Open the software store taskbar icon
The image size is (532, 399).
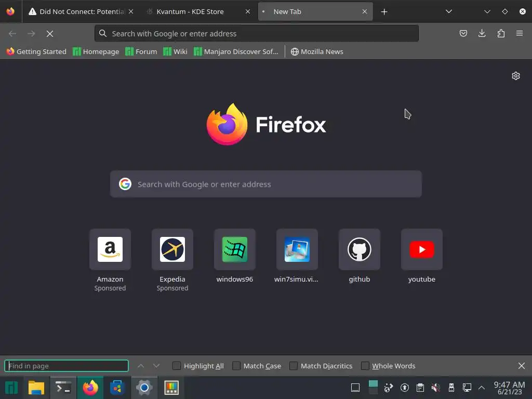tap(117, 388)
